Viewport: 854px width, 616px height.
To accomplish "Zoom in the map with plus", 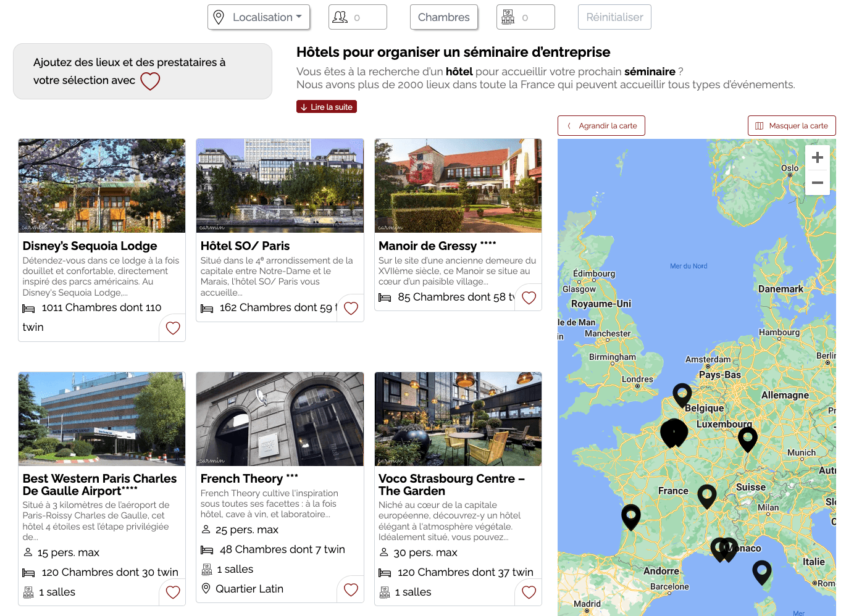I will click(x=818, y=157).
